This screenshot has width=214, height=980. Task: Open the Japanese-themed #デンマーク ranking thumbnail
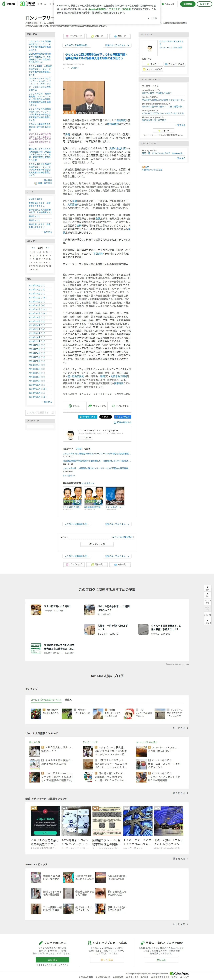(x=45, y=821)
